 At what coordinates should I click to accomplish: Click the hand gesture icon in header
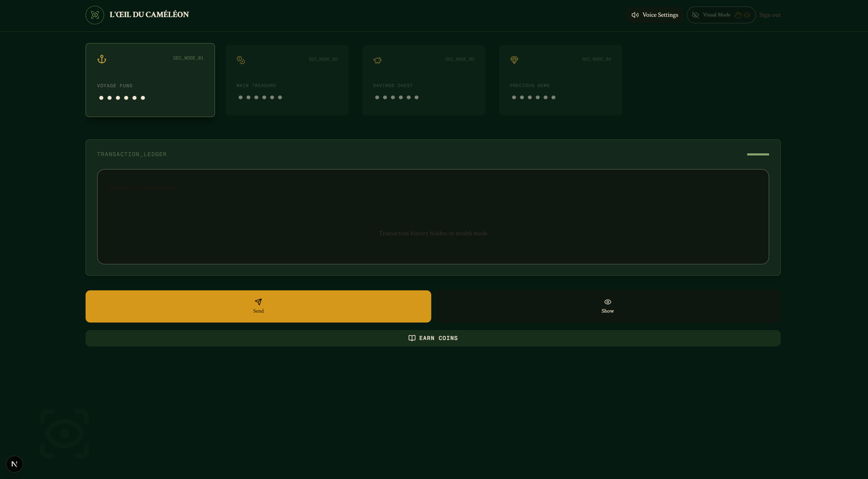(738, 15)
